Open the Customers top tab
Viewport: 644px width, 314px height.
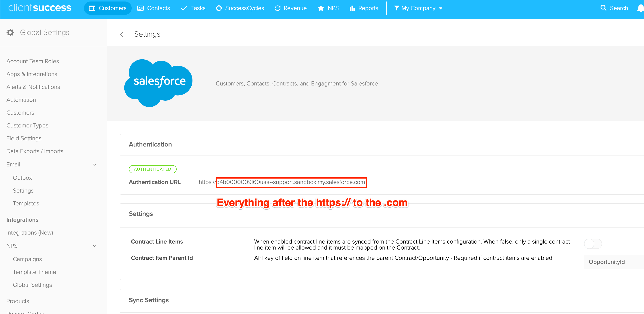pos(108,8)
